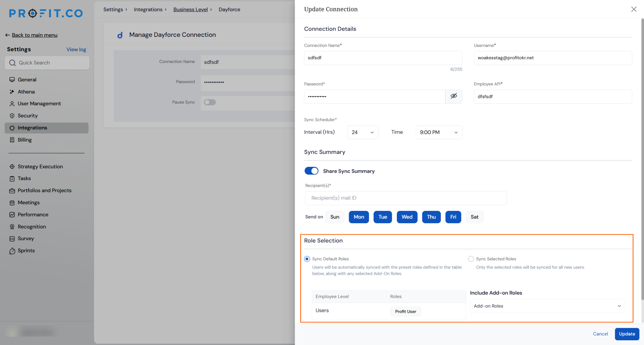
Task: Click the Integrations gear icon
Action: tap(12, 128)
